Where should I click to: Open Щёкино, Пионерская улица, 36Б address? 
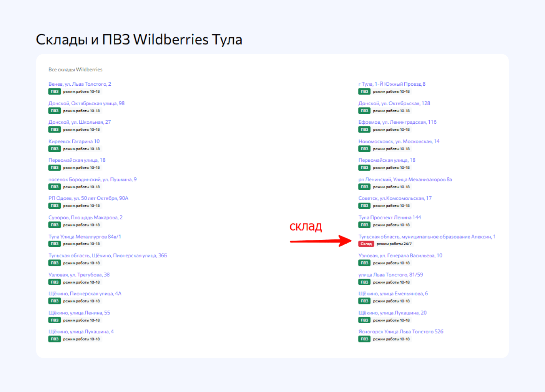(x=108, y=256)
